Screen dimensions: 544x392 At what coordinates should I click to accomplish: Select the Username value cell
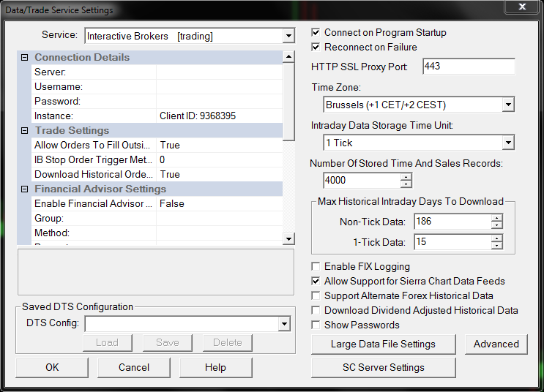point(219,86)
